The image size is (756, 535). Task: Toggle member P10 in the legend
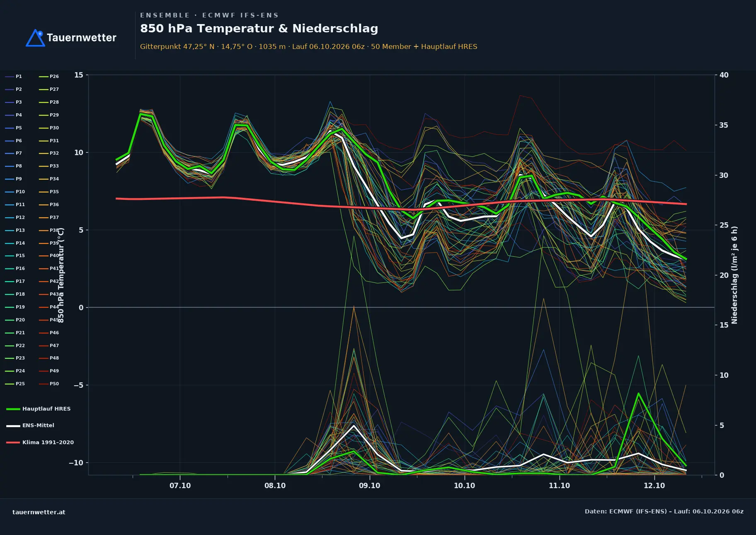tap(15, 192)
